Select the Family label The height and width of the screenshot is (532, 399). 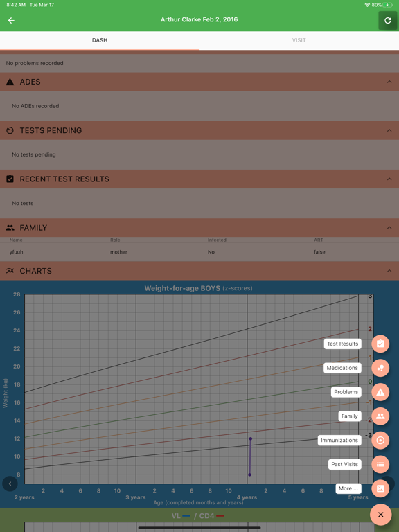pyautogui.click(x=349, y=416)
